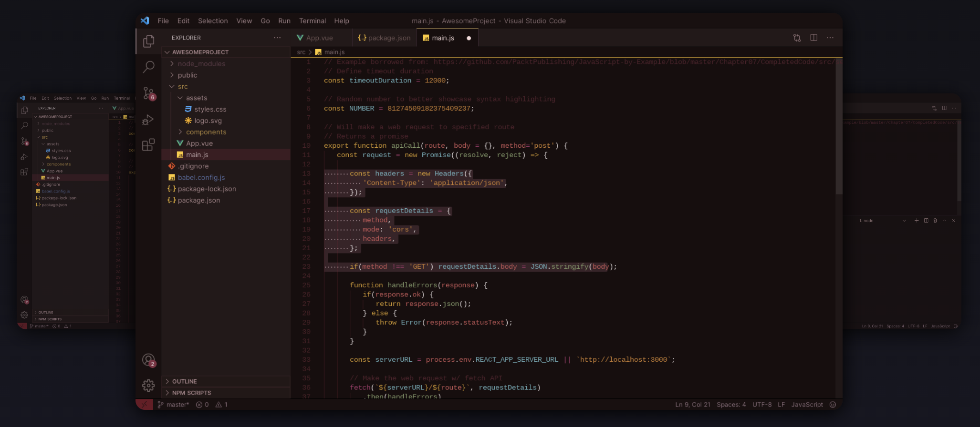Expand the public folder
Screen dimensions: 980x427
[x=226, y=75]
